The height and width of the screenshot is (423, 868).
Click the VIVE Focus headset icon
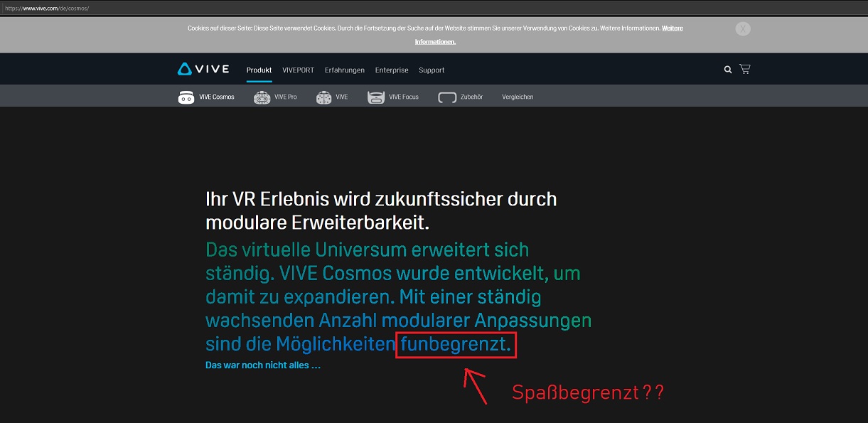pos(376,97)
